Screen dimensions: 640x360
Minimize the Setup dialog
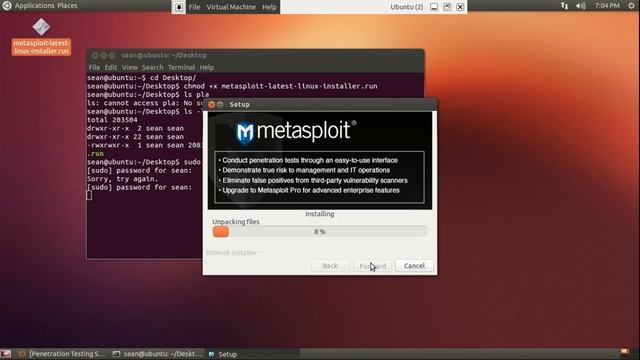pyautogui.click(x=220, y=104)
